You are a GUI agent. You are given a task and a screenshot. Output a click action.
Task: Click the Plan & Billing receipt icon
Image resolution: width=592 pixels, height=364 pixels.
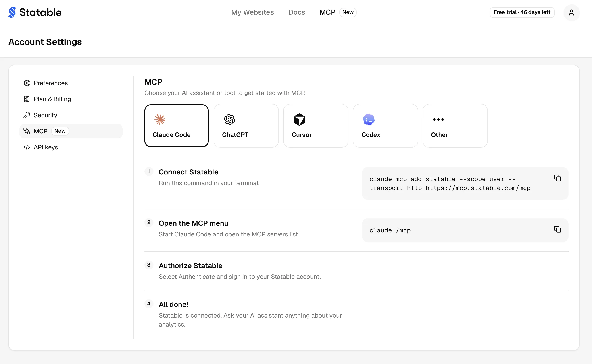tap(27, 99)
